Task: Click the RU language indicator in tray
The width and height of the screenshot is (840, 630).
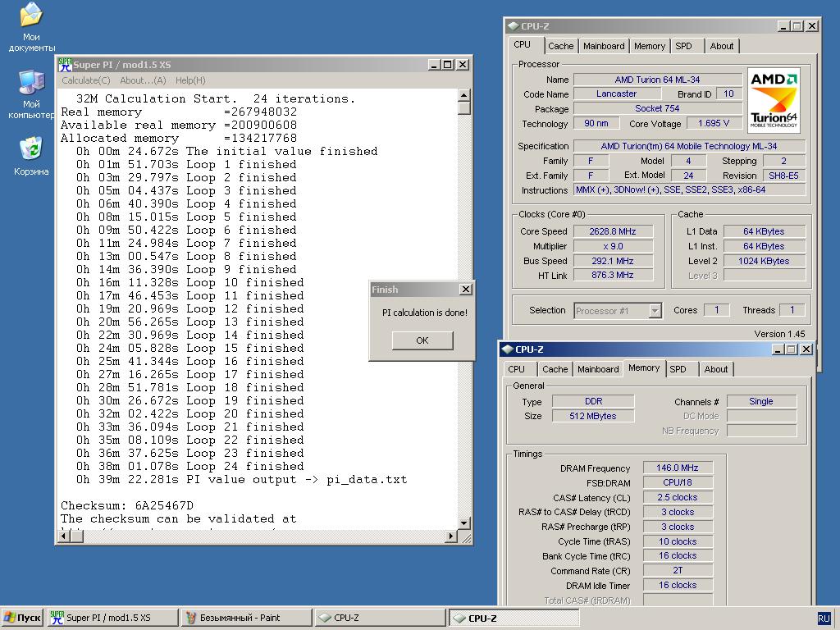Action: coord(824,618)
